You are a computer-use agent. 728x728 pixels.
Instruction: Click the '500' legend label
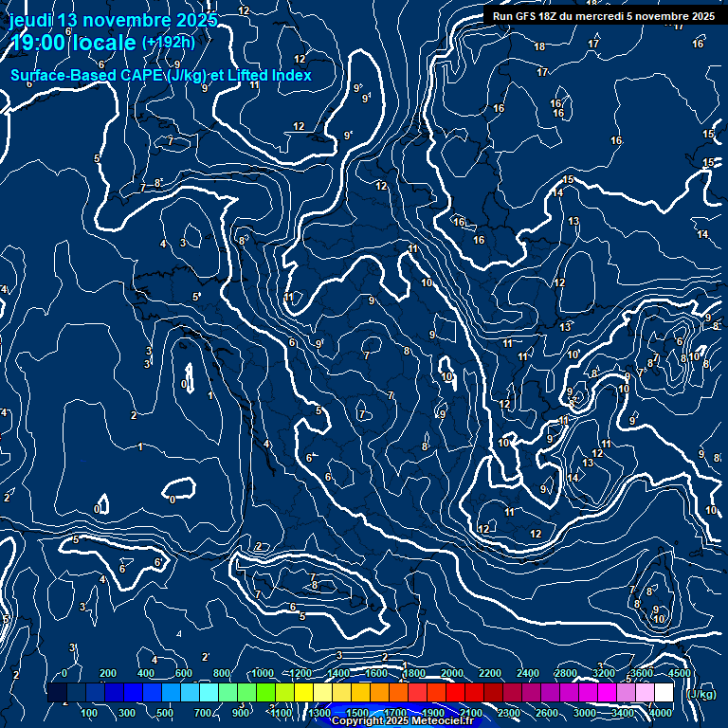click(164, 713)
